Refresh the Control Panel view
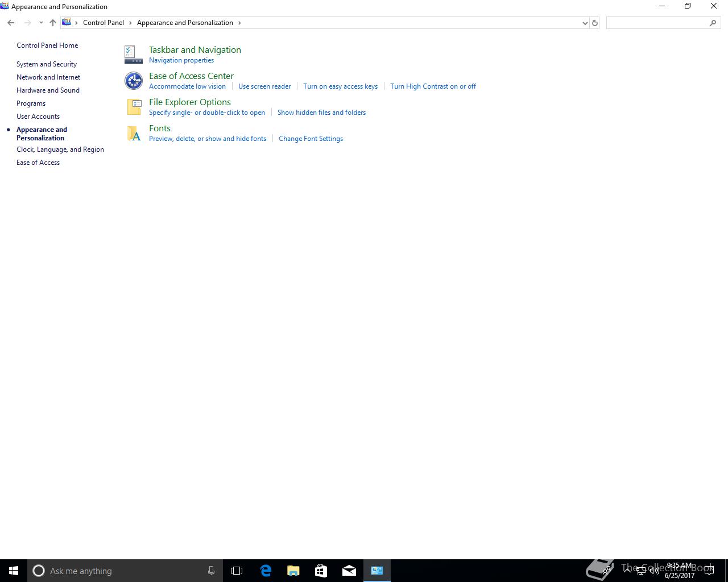This screenshot has height=582, width=728. tap(595, 23)
